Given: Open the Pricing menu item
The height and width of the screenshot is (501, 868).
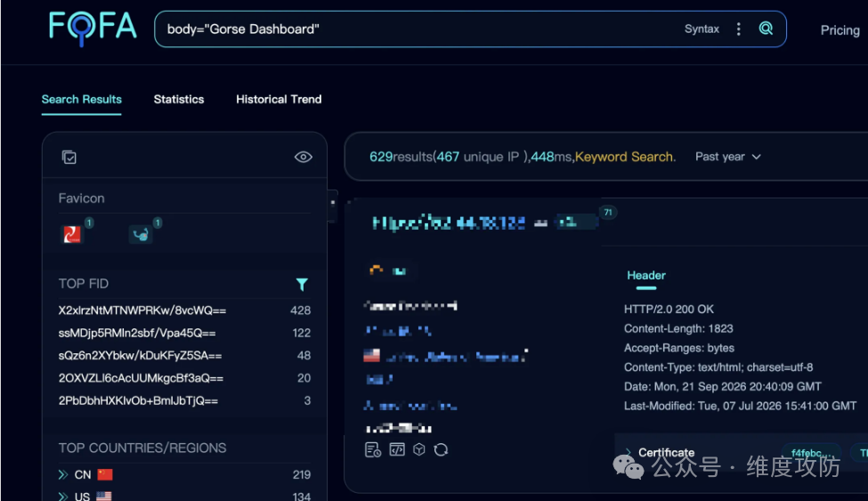Looking at the screenshot, I should (x=840, y=30).
